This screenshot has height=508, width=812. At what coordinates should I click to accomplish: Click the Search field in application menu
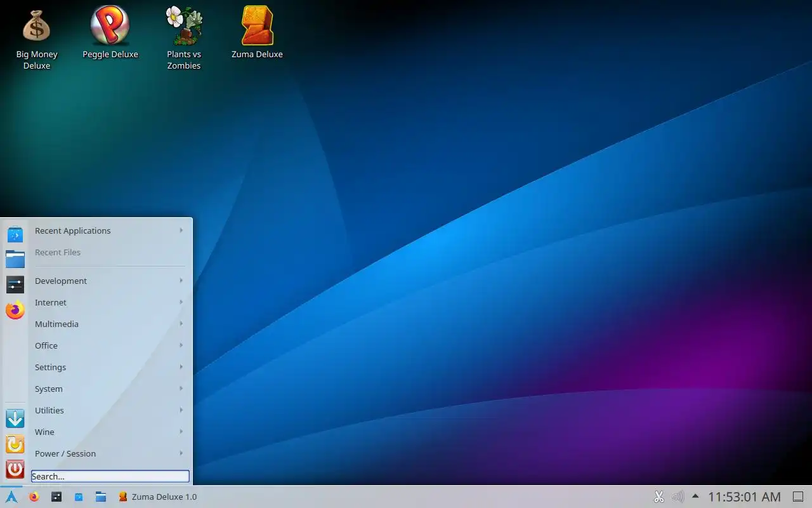[110, 476]
